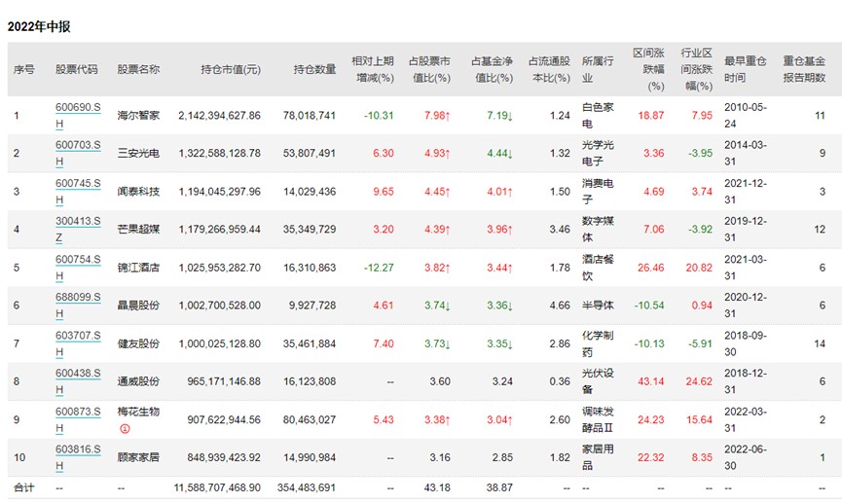Click the red circled icon under 梅花生物
The height and width of the screenshot is (504, 842).
click(124, 427)
